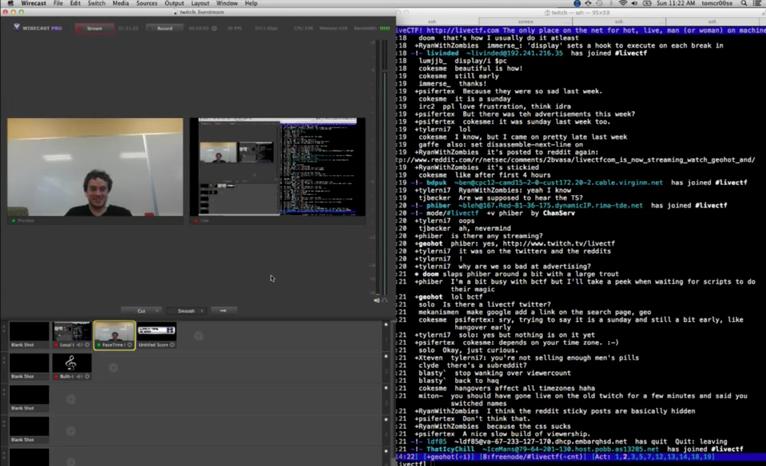Click the Stream button in Wirecast
Screen dimensions: 766x466
tap(94, 30)
